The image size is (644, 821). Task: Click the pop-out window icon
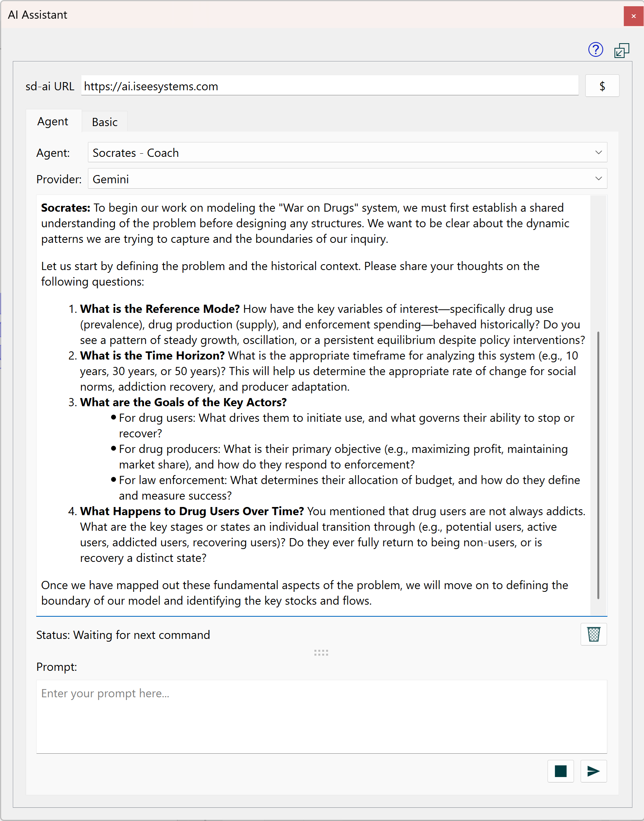pos(621,50)
